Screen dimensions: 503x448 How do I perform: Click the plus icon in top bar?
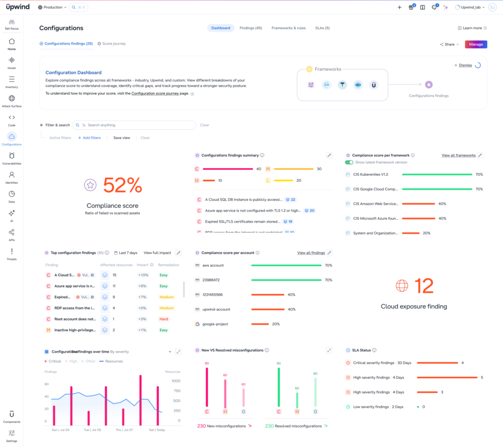(x=399, y=7)
